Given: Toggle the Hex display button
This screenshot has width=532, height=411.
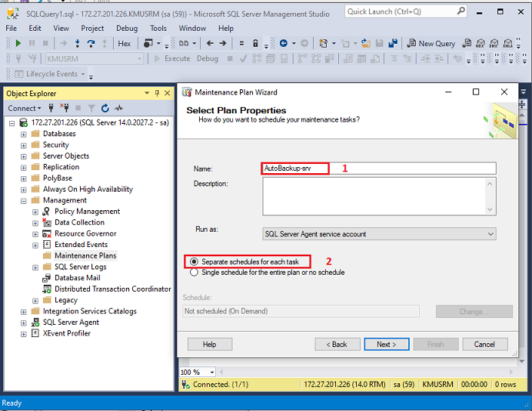Looking at the screenshot, I should [x=124, y=43].
